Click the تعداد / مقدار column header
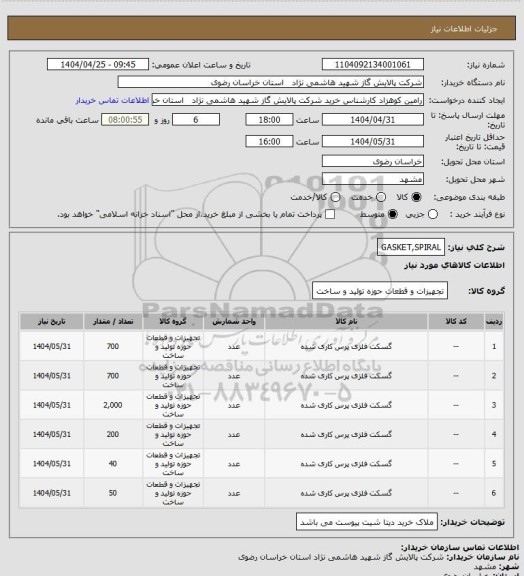524x576 pixels. click(113, 322)
